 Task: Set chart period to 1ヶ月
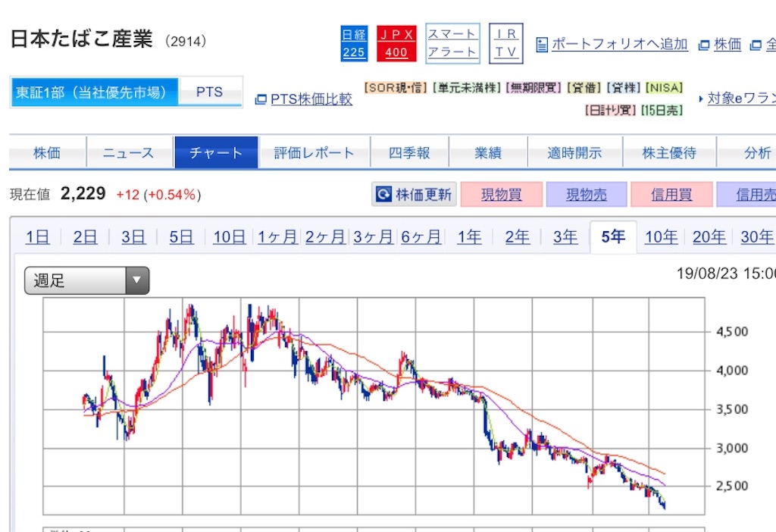pyautogui.click(x=277, y=237)
